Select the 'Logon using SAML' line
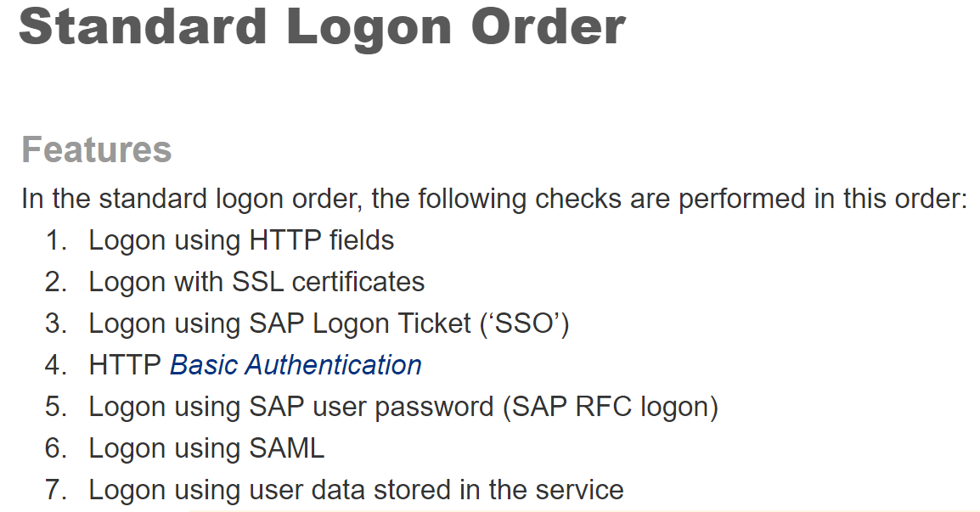 point(206,448)
